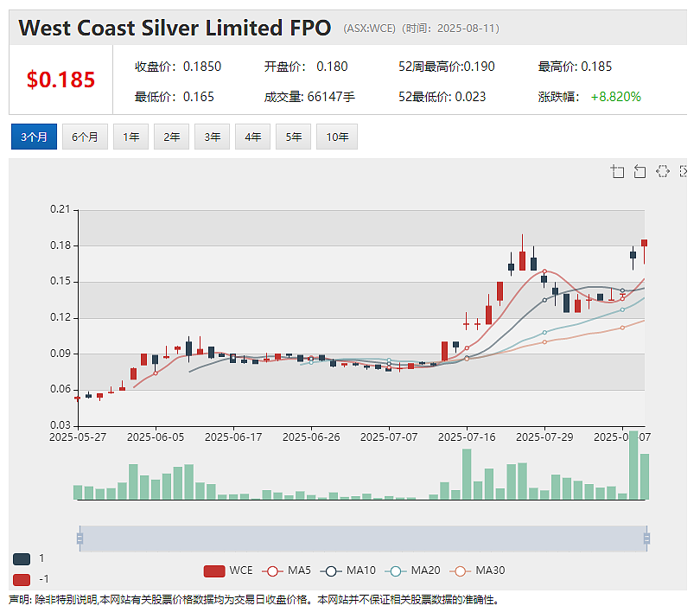Click the 0.03 y-axis label
Viewport: 700px width, 612px height.
[x=60, y=425]
